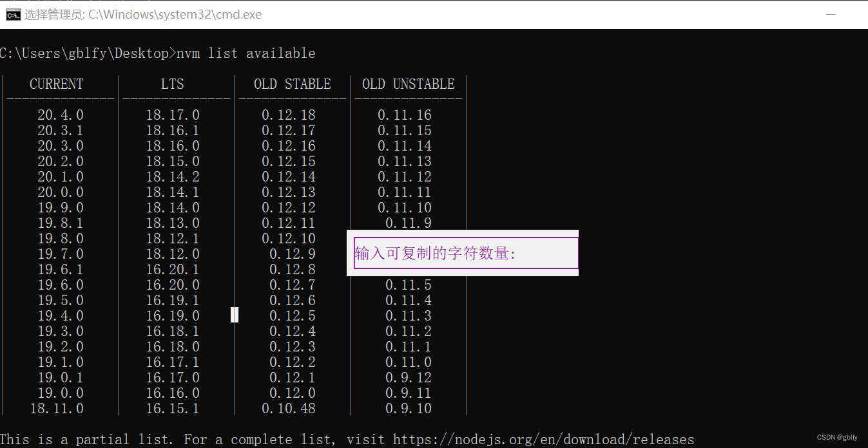The image size is (868, 448).
Task: Click the nodejs.org releases URL
Action: tap(544, 440)
